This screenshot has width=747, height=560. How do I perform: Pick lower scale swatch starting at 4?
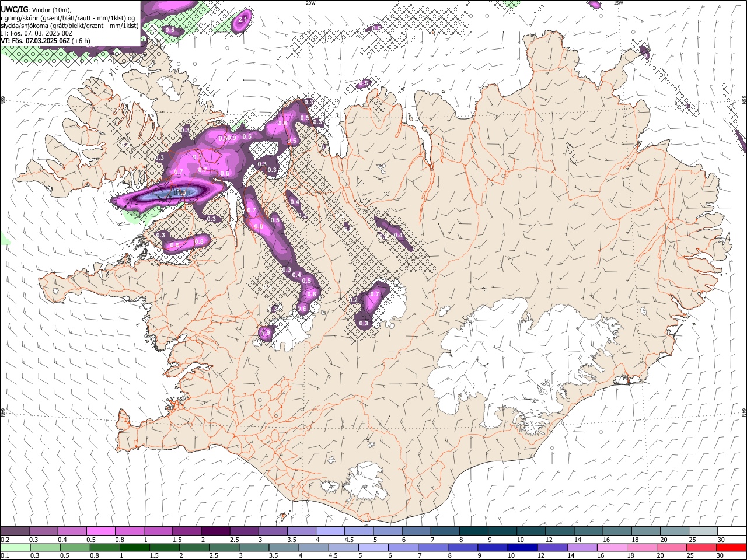coord(313,548)
